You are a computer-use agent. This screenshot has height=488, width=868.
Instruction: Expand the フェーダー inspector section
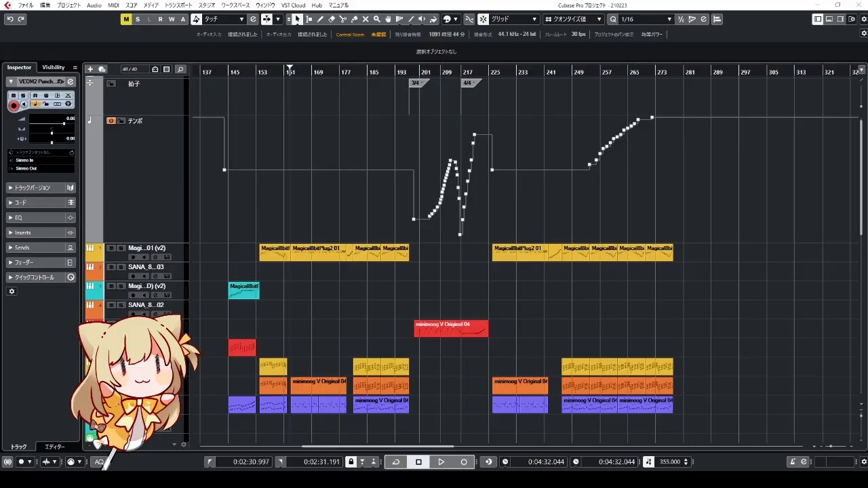(x=41, y=262)
